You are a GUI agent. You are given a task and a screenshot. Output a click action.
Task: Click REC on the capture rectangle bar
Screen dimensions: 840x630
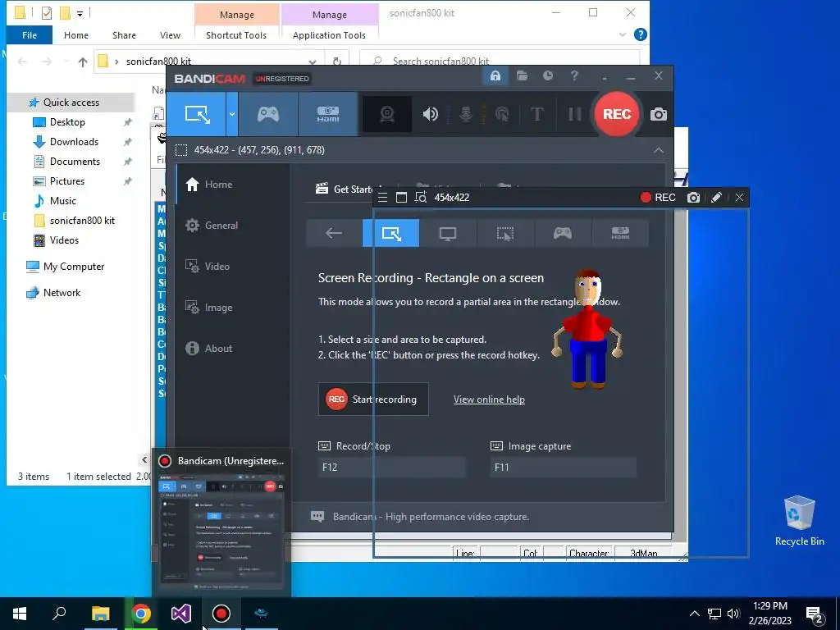tap(659, 198)
